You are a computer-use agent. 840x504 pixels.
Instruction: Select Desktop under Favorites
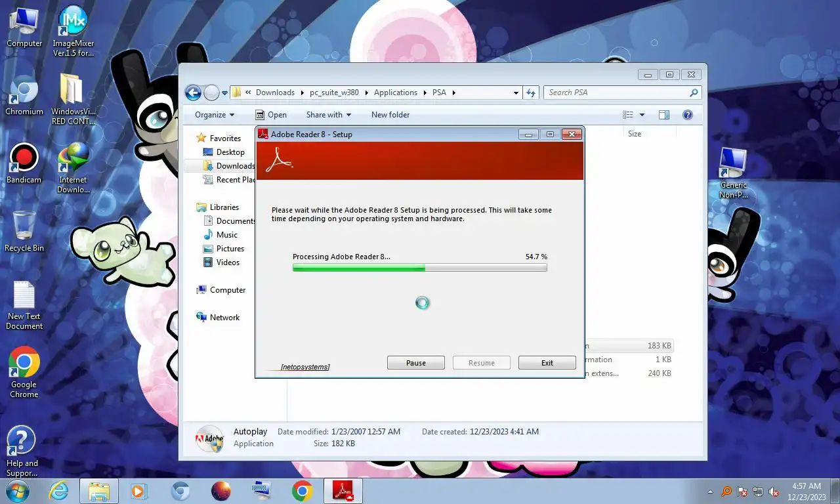(230, 152)
